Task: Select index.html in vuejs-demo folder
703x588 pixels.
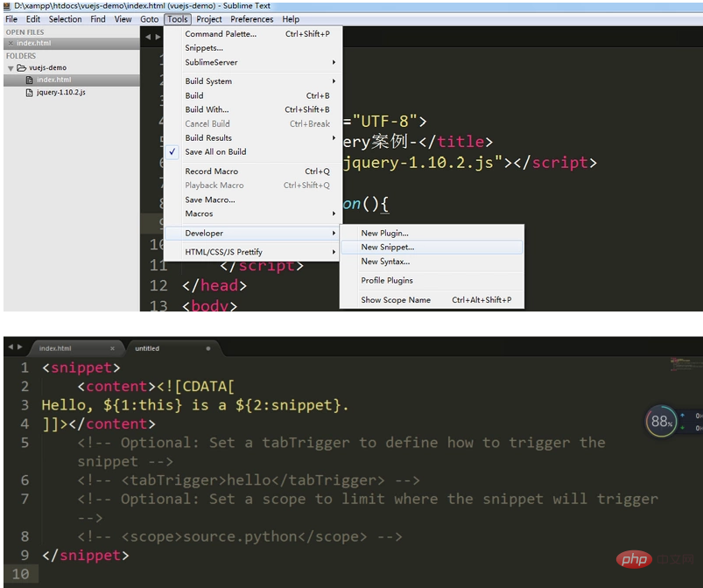Action: click(x=72, y=80)
